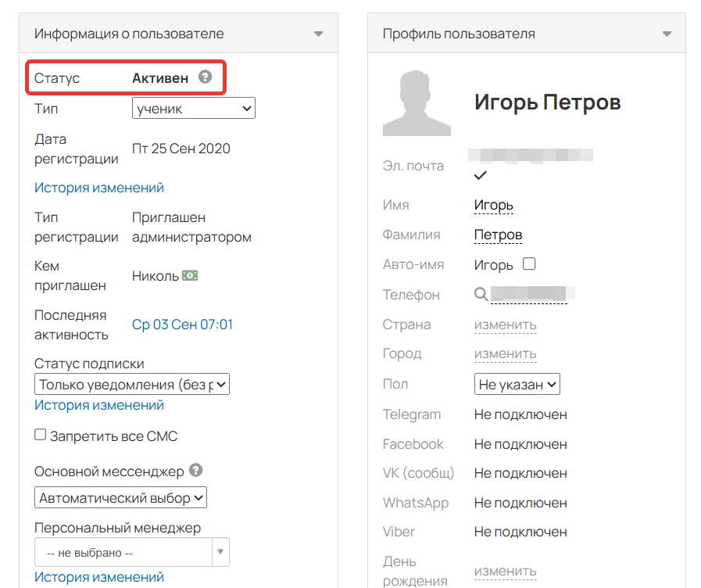Open the Персональный менеджер dropdown
Image resolution: width=701 pixels, height=588 pixels.
coord(220,552)
